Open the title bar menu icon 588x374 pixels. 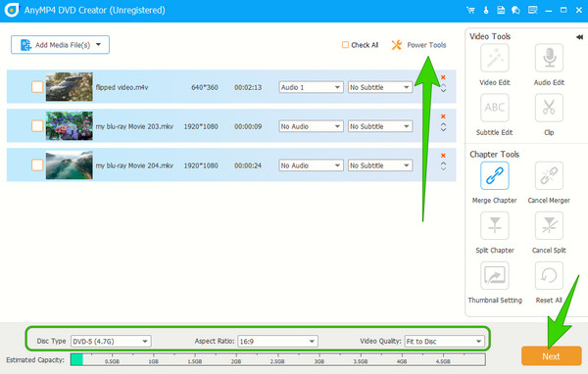(532, 10)
